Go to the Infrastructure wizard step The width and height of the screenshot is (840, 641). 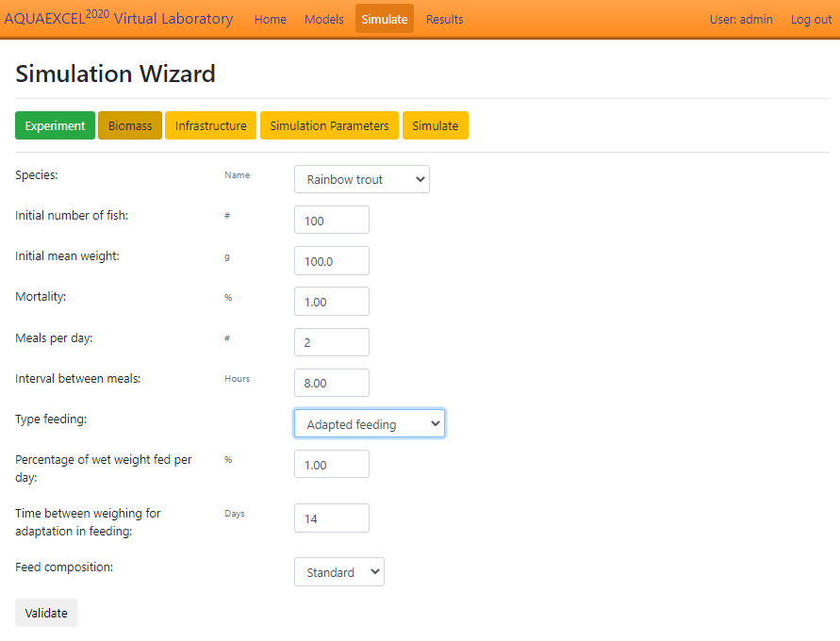[x=210, y=125]
